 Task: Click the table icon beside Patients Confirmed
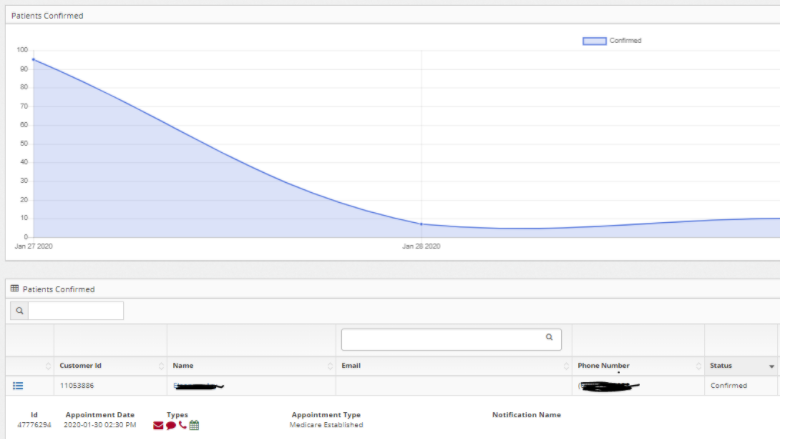point(15,289)
